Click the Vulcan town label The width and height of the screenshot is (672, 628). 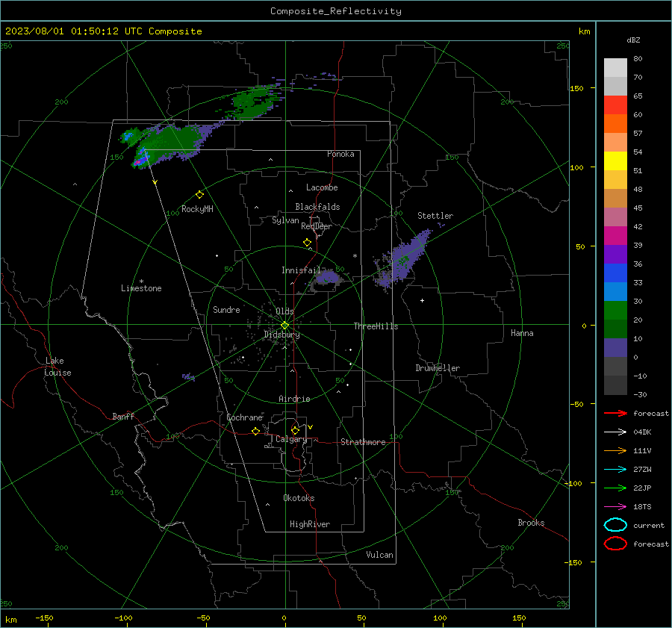[x=379, y=555]
